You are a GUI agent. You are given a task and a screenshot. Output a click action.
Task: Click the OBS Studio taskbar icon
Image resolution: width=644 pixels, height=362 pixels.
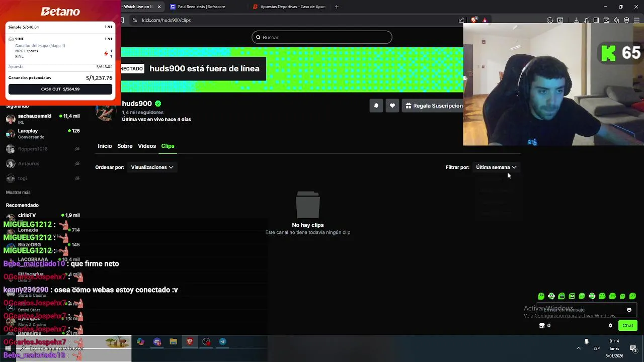click(x=206, y=342)
